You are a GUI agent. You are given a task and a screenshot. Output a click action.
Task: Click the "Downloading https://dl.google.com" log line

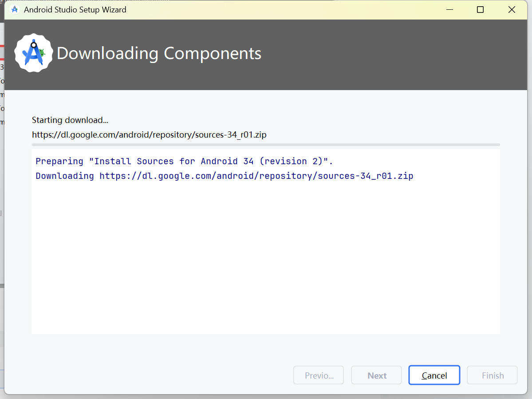click(x=224, y=176)
